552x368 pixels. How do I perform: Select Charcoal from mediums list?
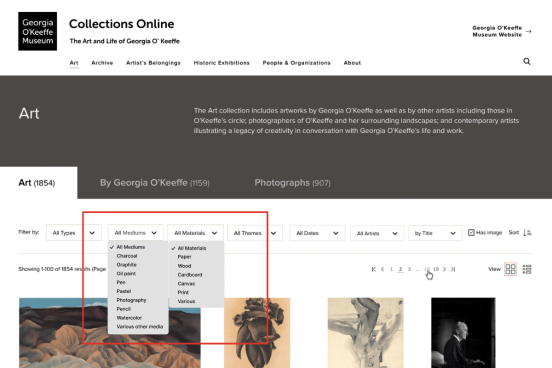127,256
